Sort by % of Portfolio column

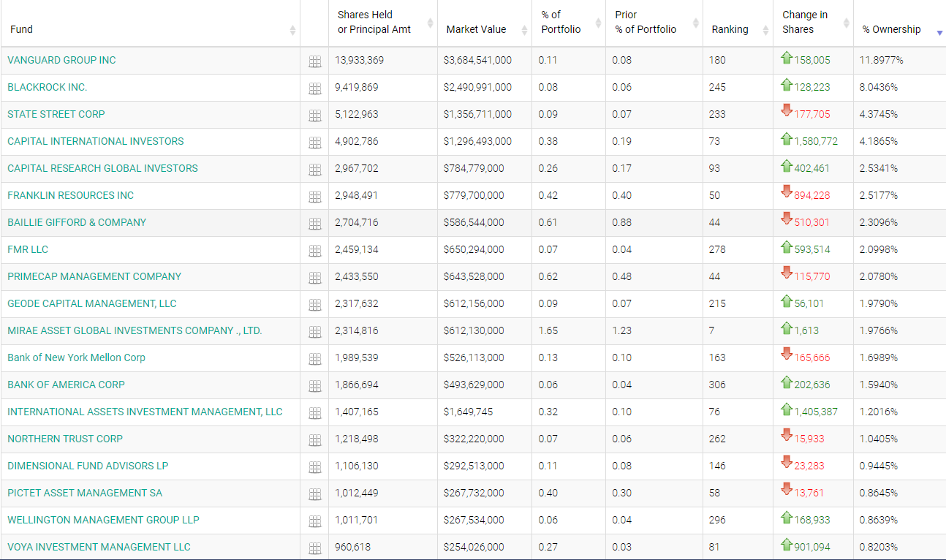[569, 22]
